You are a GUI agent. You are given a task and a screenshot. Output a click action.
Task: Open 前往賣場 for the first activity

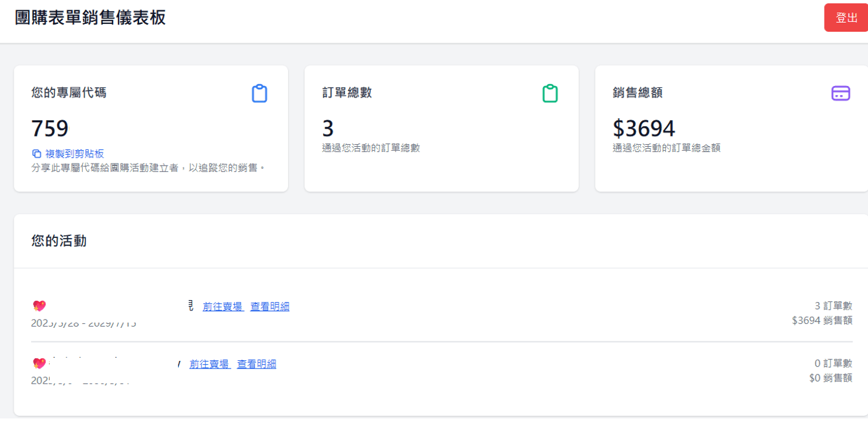pyautogui.click(x=223, y=307)
